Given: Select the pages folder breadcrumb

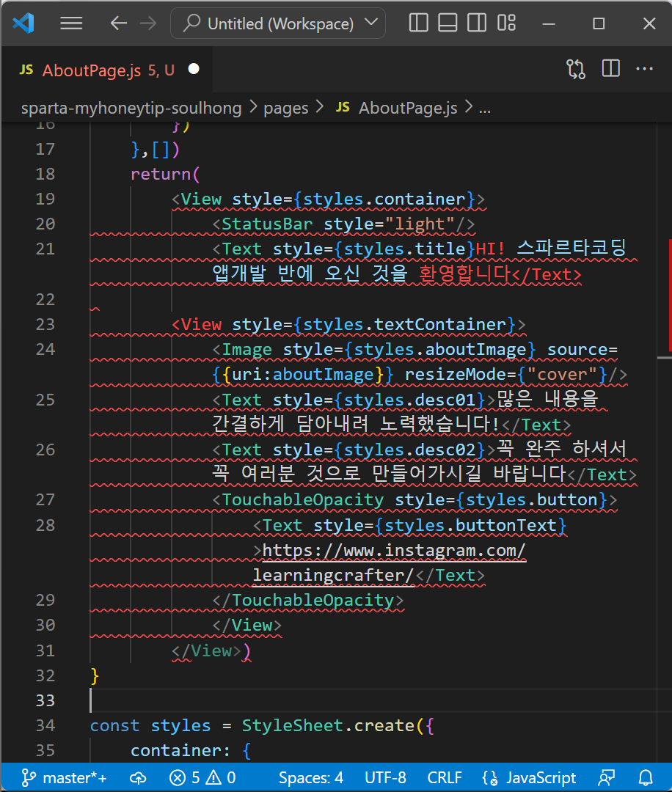Looking at the screenshot, I should click(x=286, y=108).
